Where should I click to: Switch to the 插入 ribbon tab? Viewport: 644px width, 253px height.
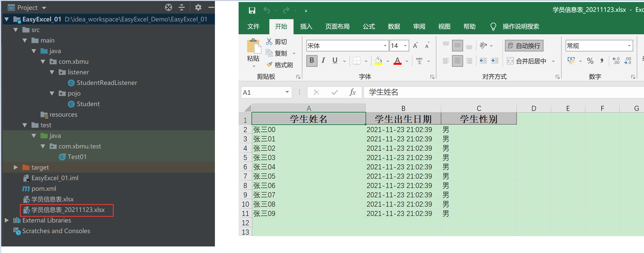pyautogui.click(x=306, y=26)
